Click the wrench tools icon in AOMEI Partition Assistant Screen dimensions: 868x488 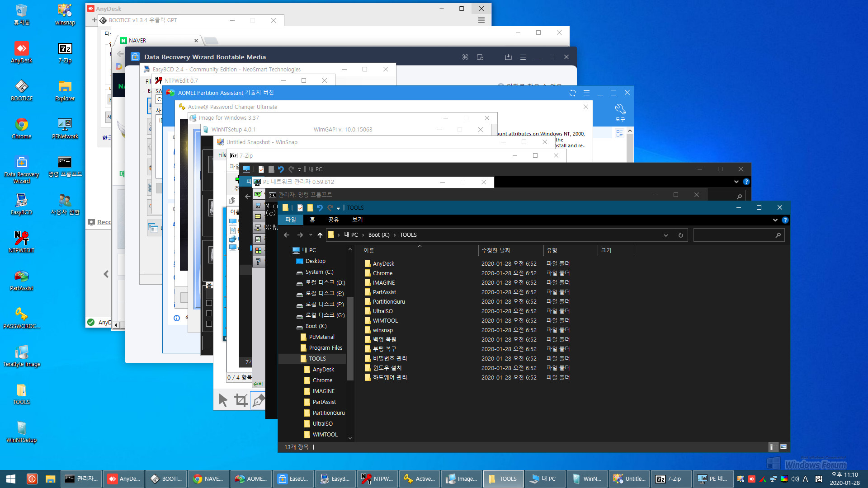click(x=620, y=113)
